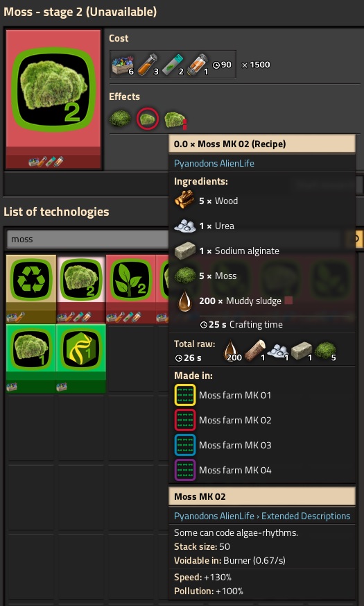364x606 pixels.
Task: Click the Pyanodons AlienLife mod label
Action: [214, 163]
